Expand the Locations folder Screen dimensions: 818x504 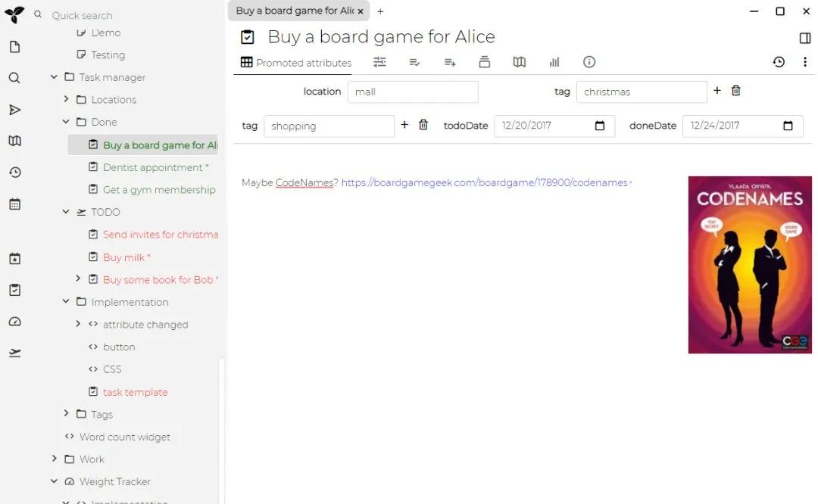[66, 99]
